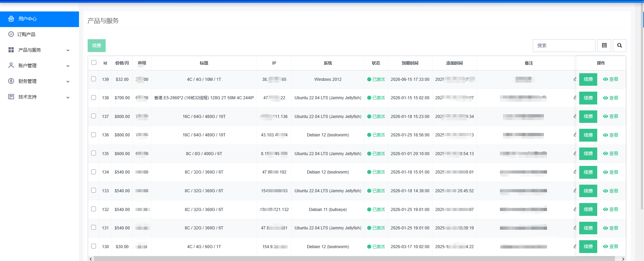The width and height of the screenshot is (644, 261).
Task: Click the 用户中心 home icon
Action: click(x=11, y=19)
